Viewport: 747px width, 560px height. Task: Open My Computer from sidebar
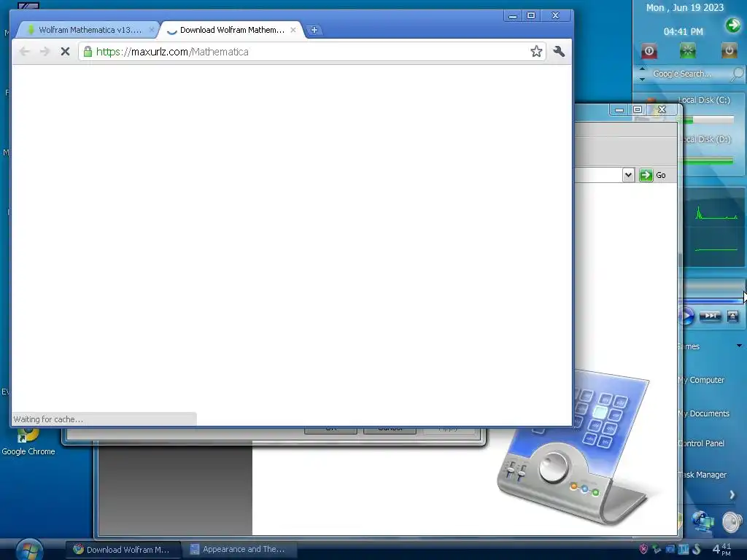point(701,380)
